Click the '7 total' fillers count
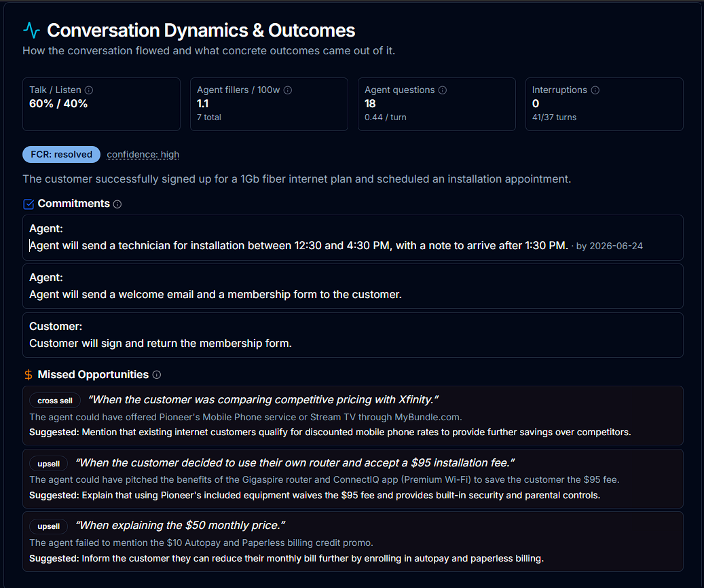 (x=209, y=117)
